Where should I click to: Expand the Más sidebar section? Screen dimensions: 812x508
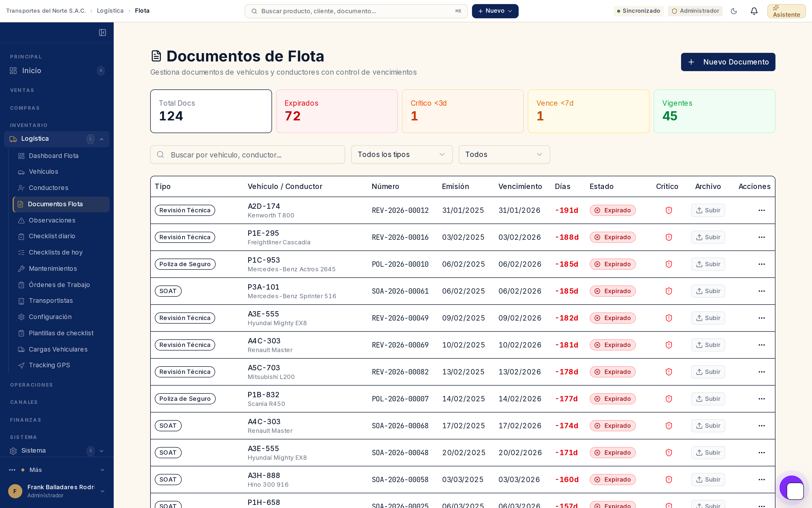pyautogui.click(x=57, y=470)
